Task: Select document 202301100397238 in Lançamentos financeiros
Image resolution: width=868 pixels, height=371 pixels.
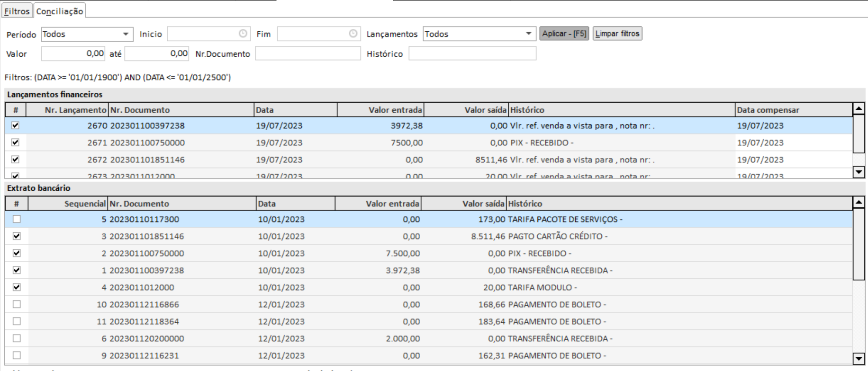Action: click(147, 126)
